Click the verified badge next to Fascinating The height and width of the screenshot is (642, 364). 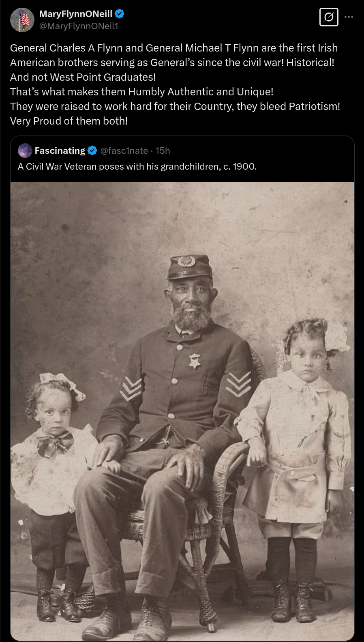(92, 151)
